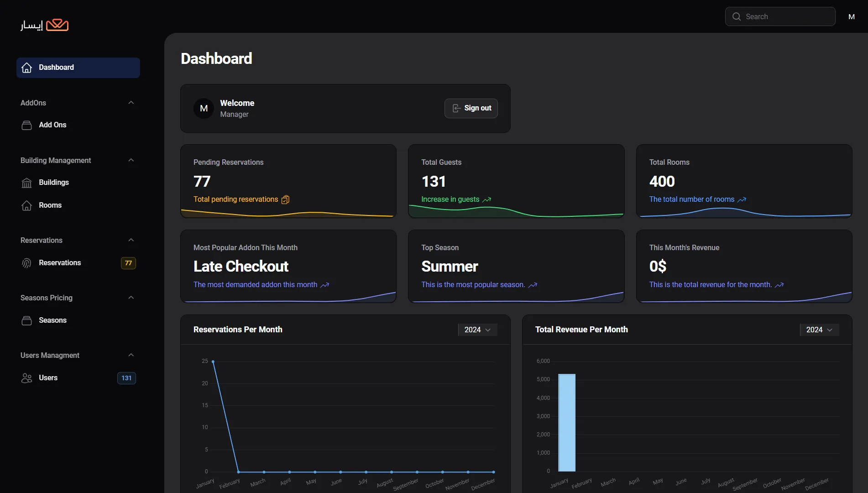Open the Seasons menu item

tap(52, 320)
